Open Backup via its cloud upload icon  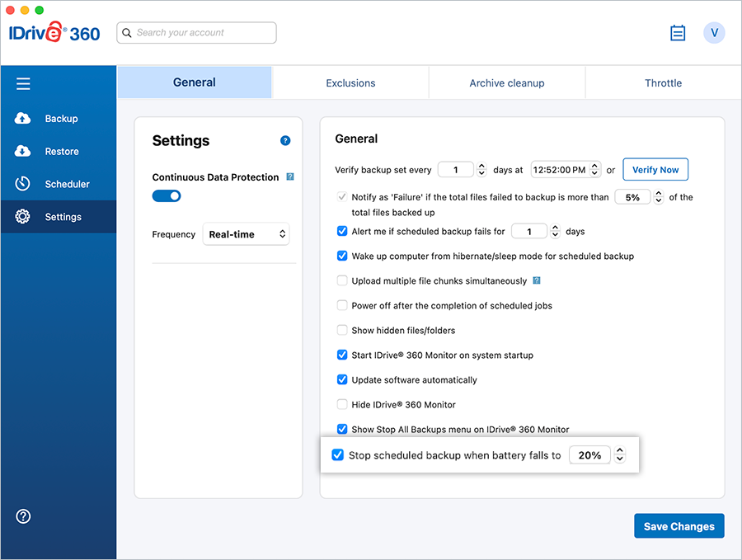click(23, 119)
